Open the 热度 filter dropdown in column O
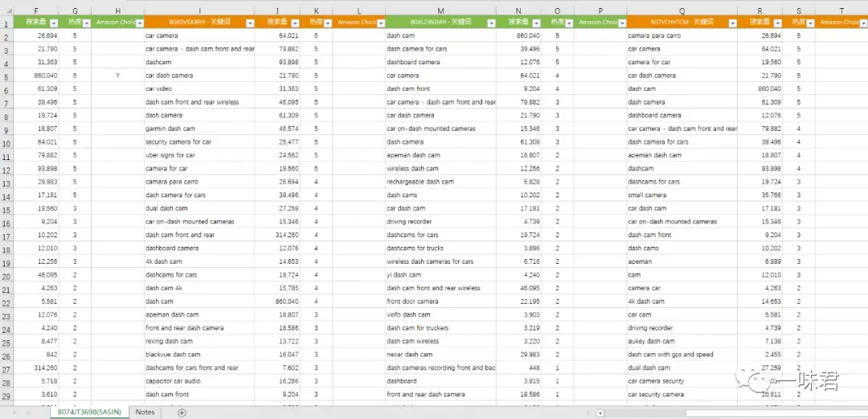The height and width of the screenshot is (419, 868). coord(569,23)
